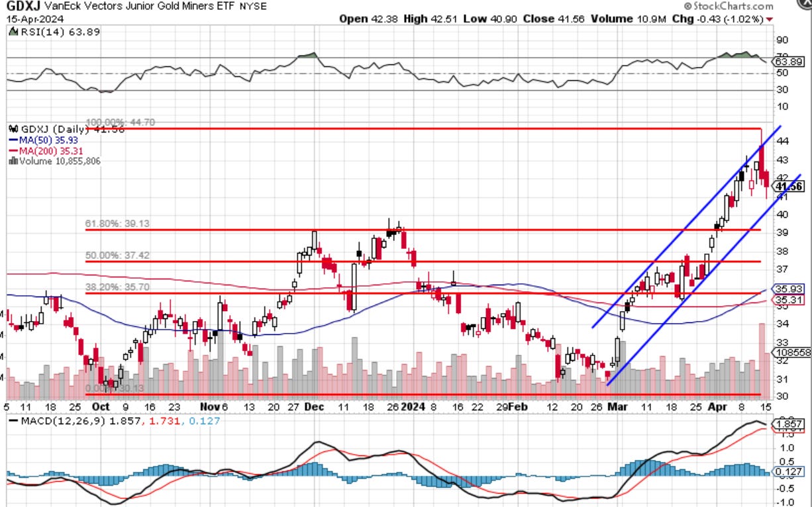The image size is (812, 507).
Task: Click the GDXJ ticker symbol in header
Action: (x=23, y=7)
